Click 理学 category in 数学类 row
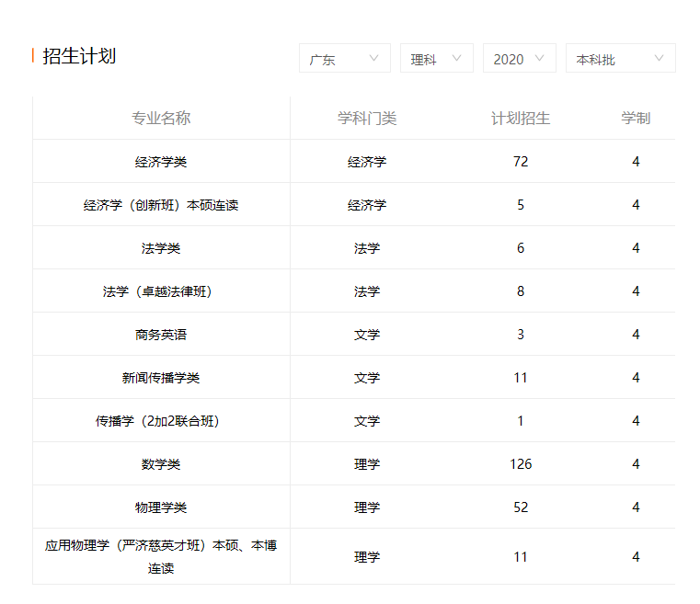This screenshot has width=700, height=604. 367,464
